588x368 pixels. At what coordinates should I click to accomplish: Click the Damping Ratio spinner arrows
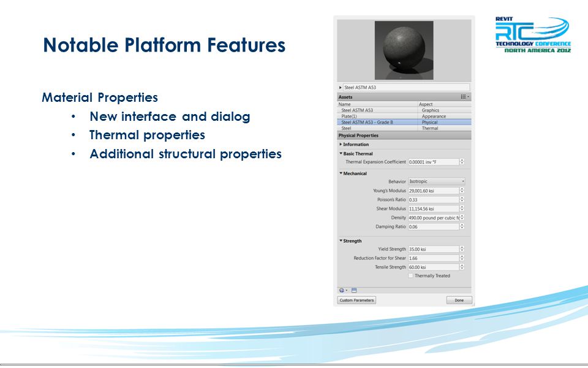[462, 227]
